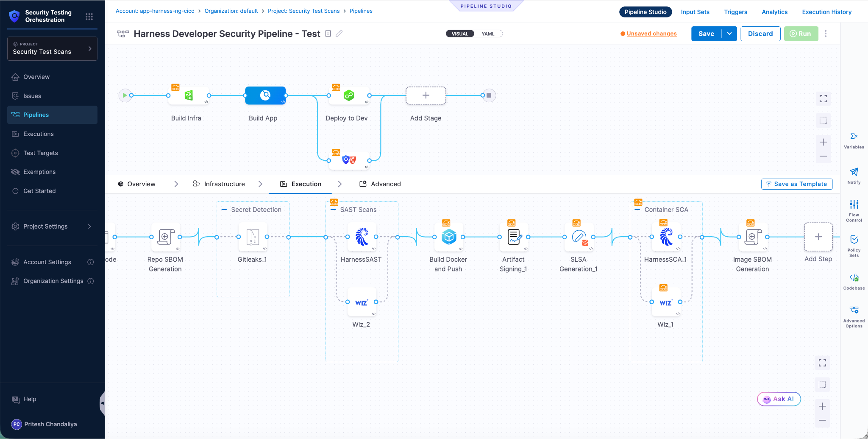Click Save as Template

click(x=797, y=184)
